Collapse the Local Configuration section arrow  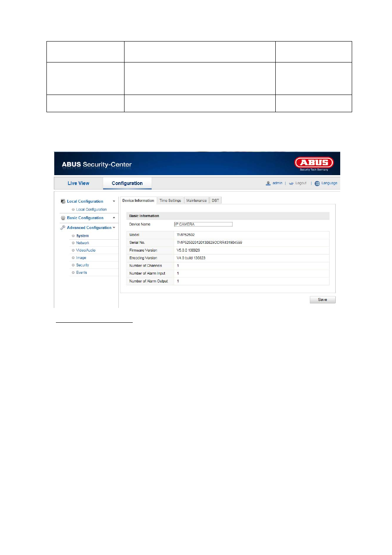pyautogui.click(x=114, y=201)
